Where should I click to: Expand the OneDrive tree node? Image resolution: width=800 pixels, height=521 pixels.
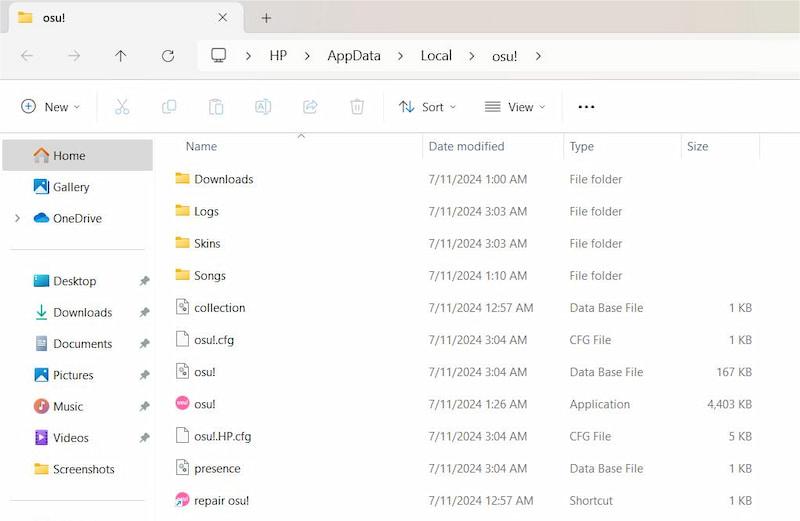pos(18,218)
